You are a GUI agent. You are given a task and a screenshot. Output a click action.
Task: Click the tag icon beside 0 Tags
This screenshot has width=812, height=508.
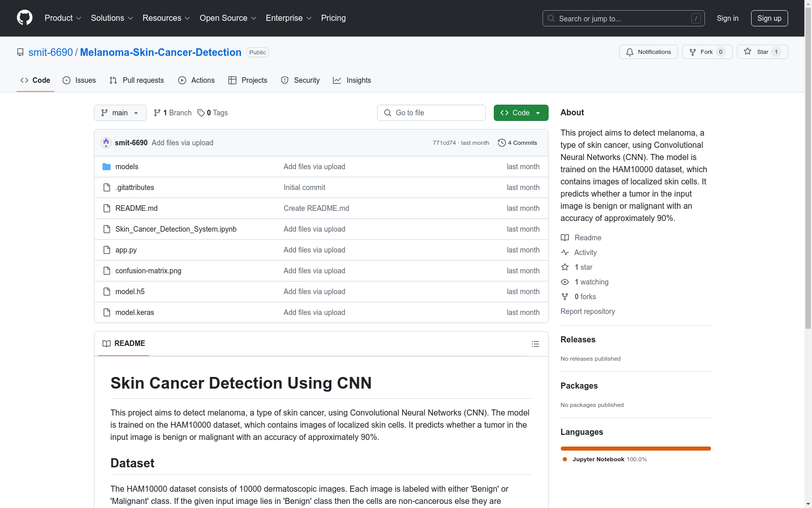(x=201, y=113)
